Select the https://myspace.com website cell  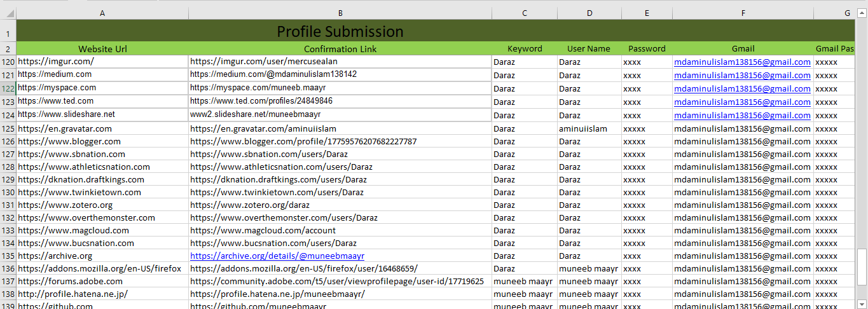point(57,88)
